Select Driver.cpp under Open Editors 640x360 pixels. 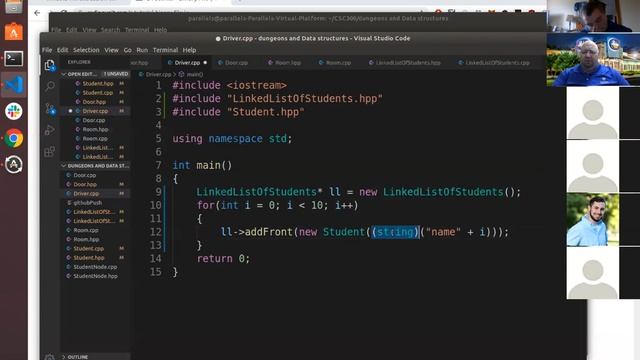coord(96,111)
